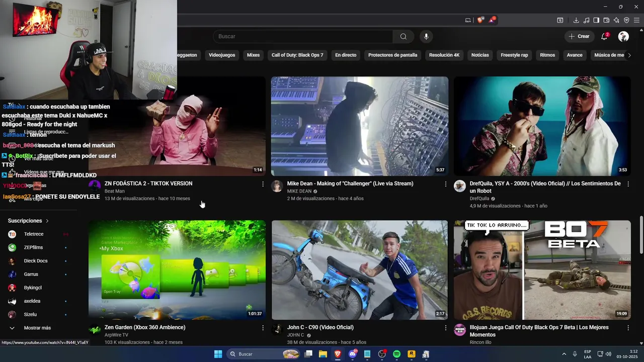Open the ArpWire TV channel link
The image size is (644, 362).
tap(116, 335)
